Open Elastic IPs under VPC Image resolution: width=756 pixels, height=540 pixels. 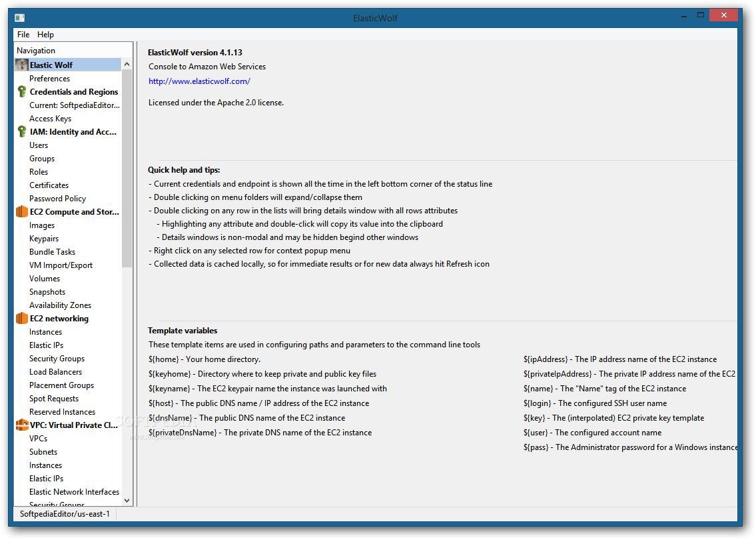click(46, 479)
